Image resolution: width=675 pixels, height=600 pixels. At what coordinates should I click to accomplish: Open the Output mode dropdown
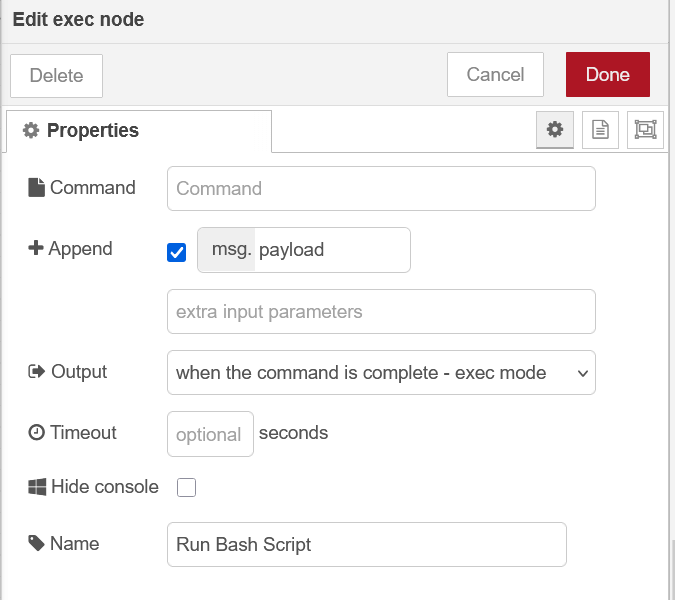(381, 372)
